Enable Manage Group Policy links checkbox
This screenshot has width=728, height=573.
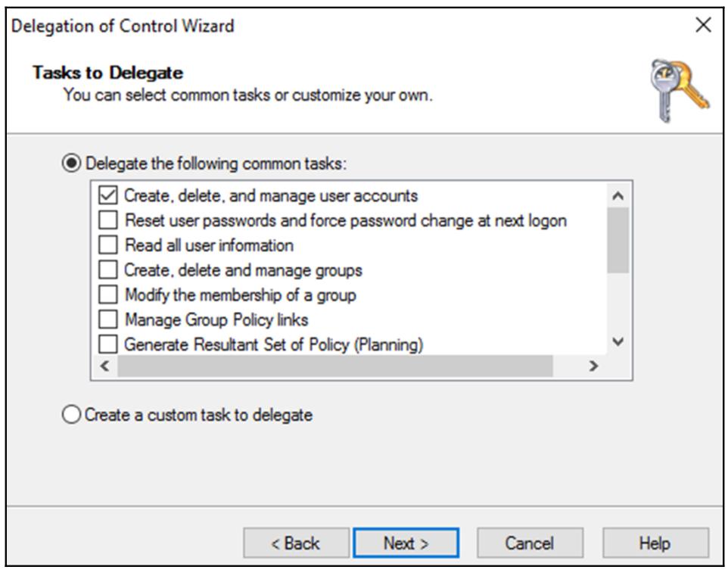[x=109, y=319]
